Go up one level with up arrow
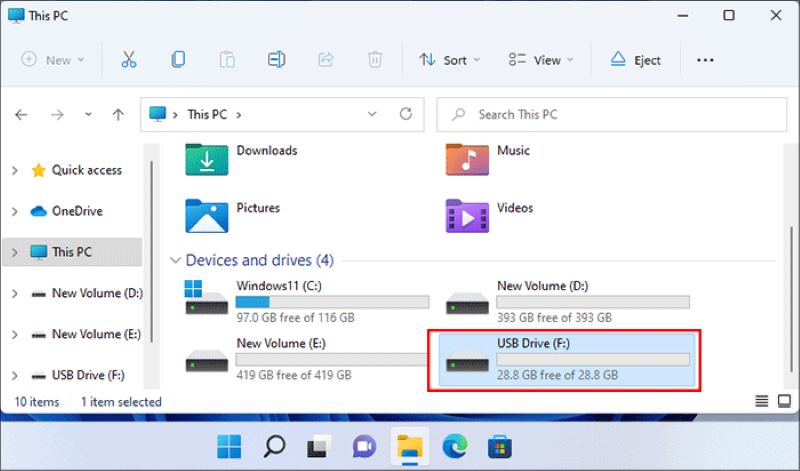Viewport: 800px width, 471px height. [x=118, y=115]
